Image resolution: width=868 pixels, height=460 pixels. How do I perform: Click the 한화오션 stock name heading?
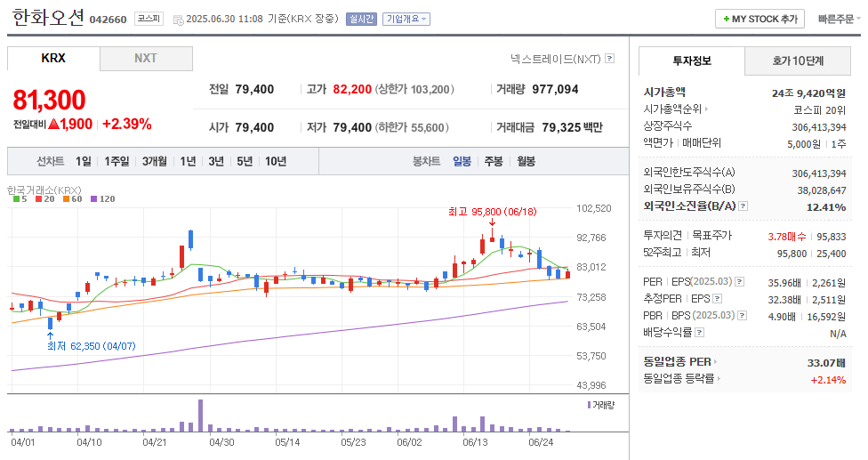(x=48, y=18)
